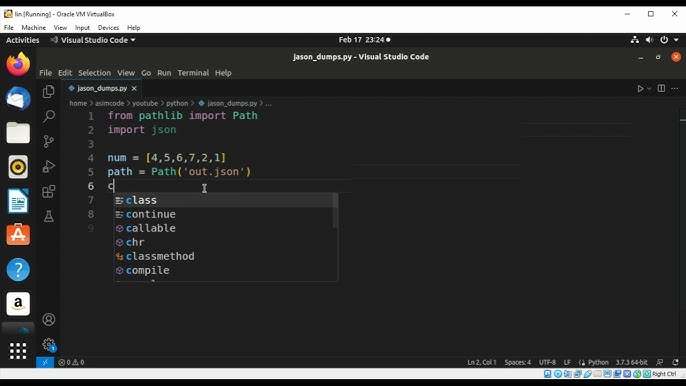686x386 pixels.
Task: Open the Testing flask icon
Action: pos(49,216)
